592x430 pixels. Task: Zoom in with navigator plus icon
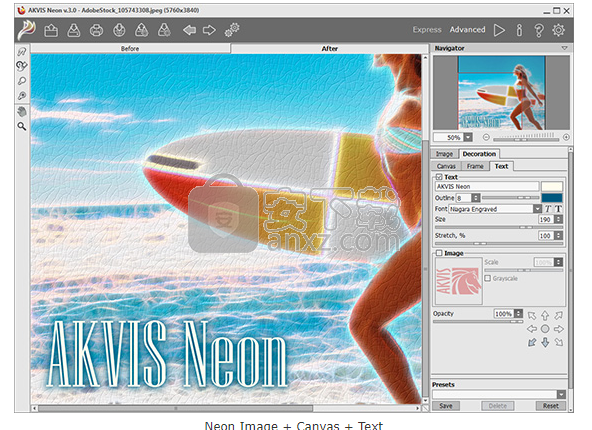tap(566, 137)
